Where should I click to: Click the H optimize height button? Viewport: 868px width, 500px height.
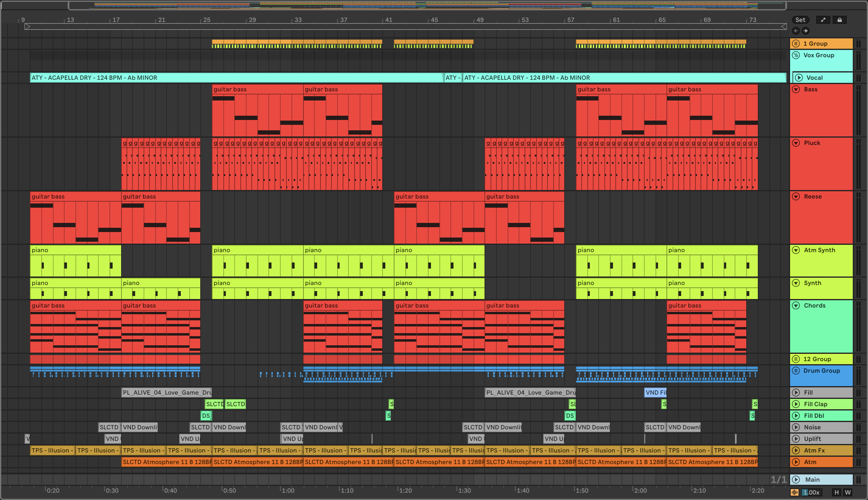coord(836,492)
